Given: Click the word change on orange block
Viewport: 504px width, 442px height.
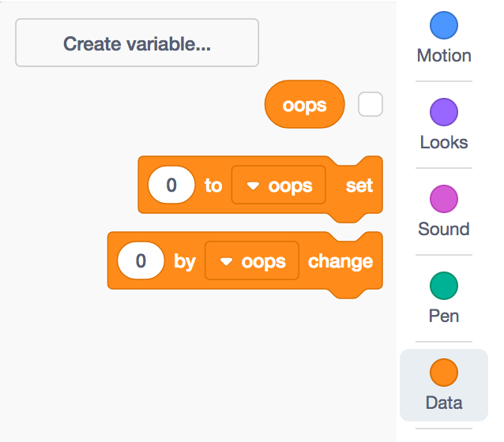Looking at the screenshot, I should pyautogui.click(x=340, y=261).
